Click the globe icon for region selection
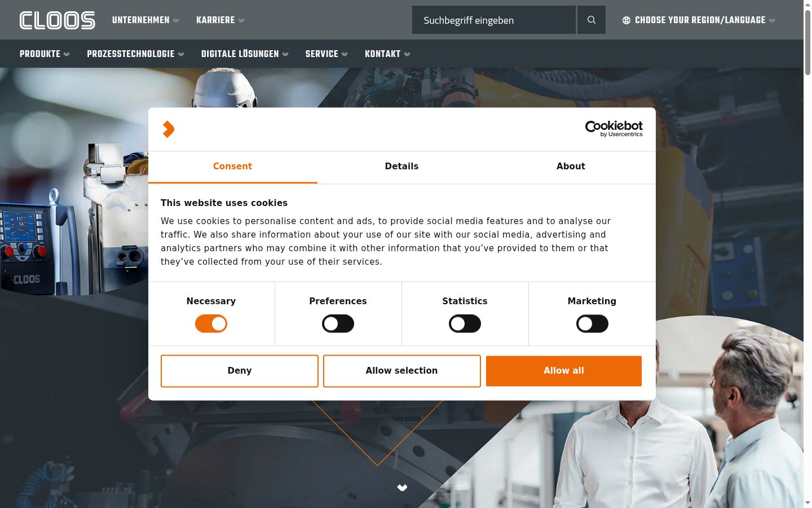 pos(626,20)
